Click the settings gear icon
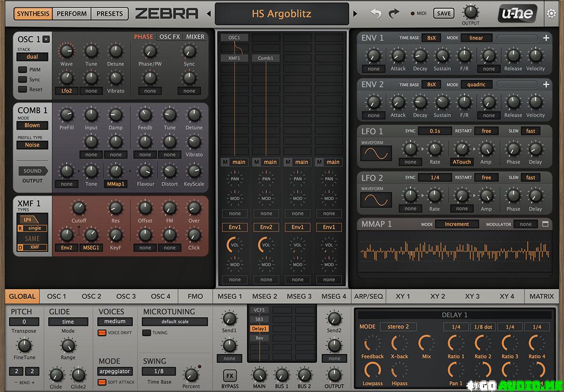Viewport: 564px width, 392px height. 551,14
